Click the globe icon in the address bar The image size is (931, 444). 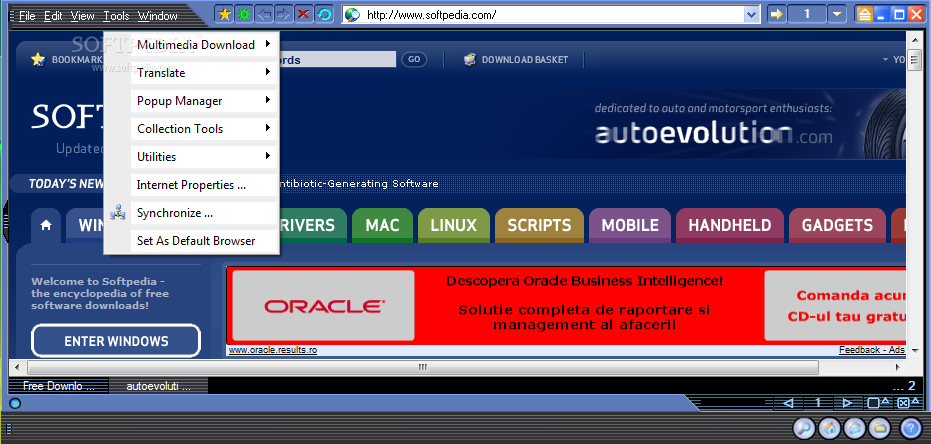click(x=352, y=15)
